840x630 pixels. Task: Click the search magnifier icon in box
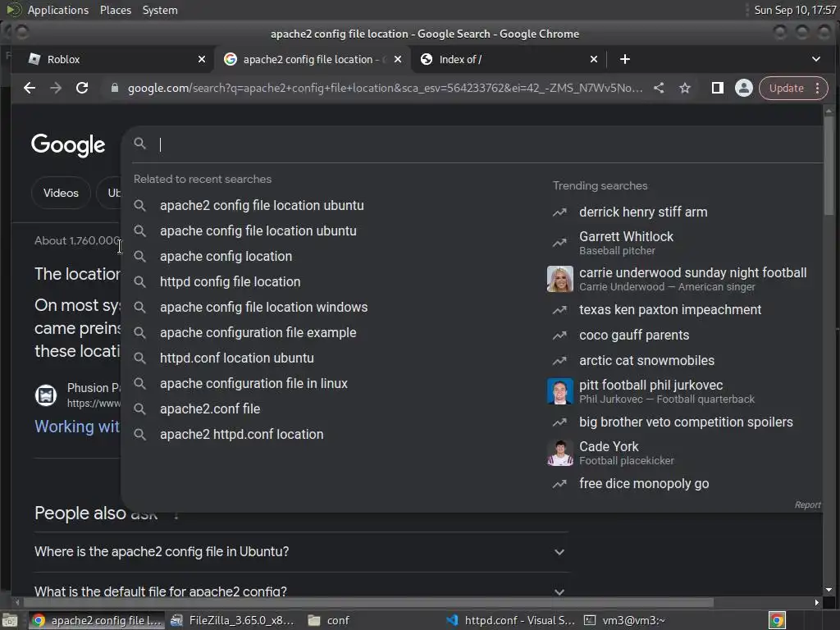tap(139, 144)
